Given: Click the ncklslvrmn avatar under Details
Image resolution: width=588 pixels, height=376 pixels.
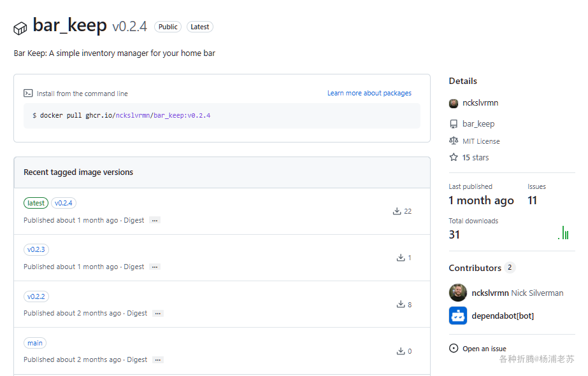Looking at the screenshot, I should click(x=454, y=103).
